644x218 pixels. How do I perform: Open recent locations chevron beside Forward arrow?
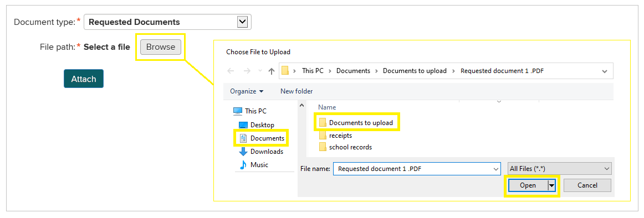[x=259, y=71]
